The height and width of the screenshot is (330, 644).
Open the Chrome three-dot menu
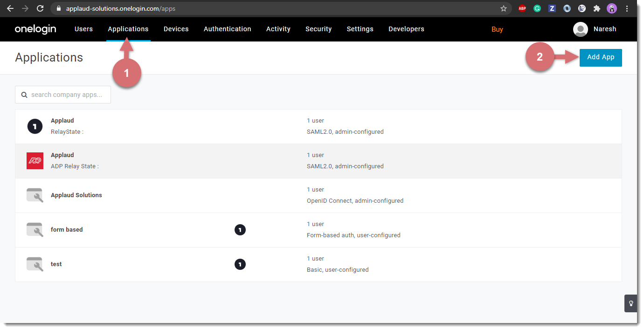point(627,8)
